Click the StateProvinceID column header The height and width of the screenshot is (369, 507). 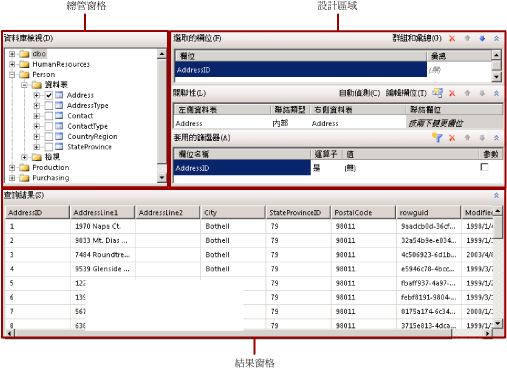tap(298, 212)
